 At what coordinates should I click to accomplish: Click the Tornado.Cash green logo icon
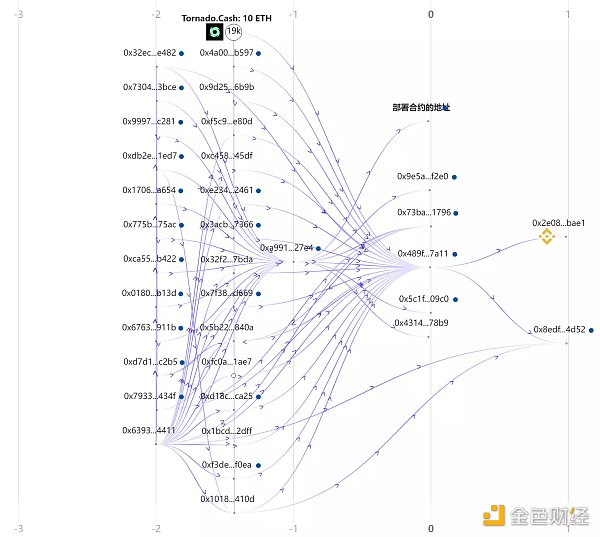point(214,32)
